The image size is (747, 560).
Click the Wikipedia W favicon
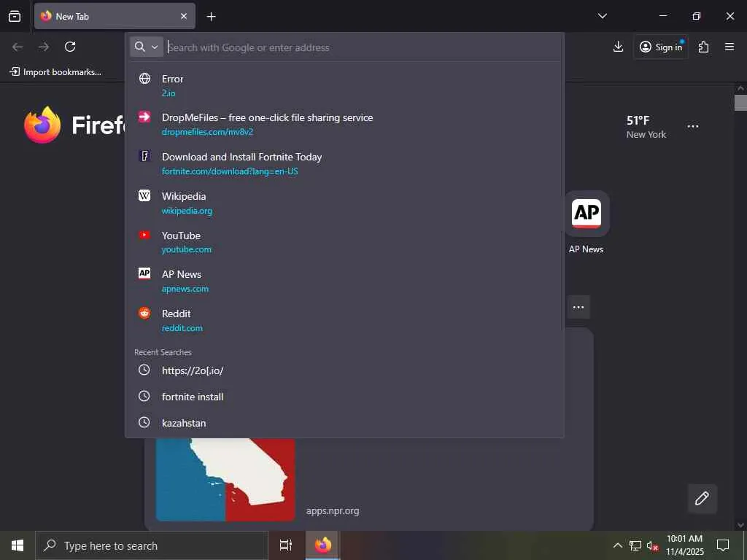click(x=144, y=195)
